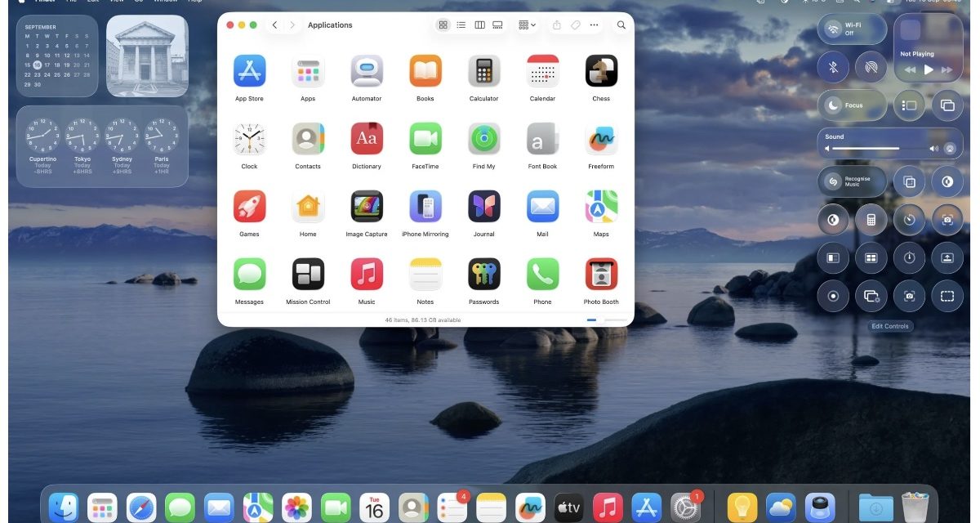Enable Bluetooth in Control Centre
980x523 pixels.
(x=832, y=66)
